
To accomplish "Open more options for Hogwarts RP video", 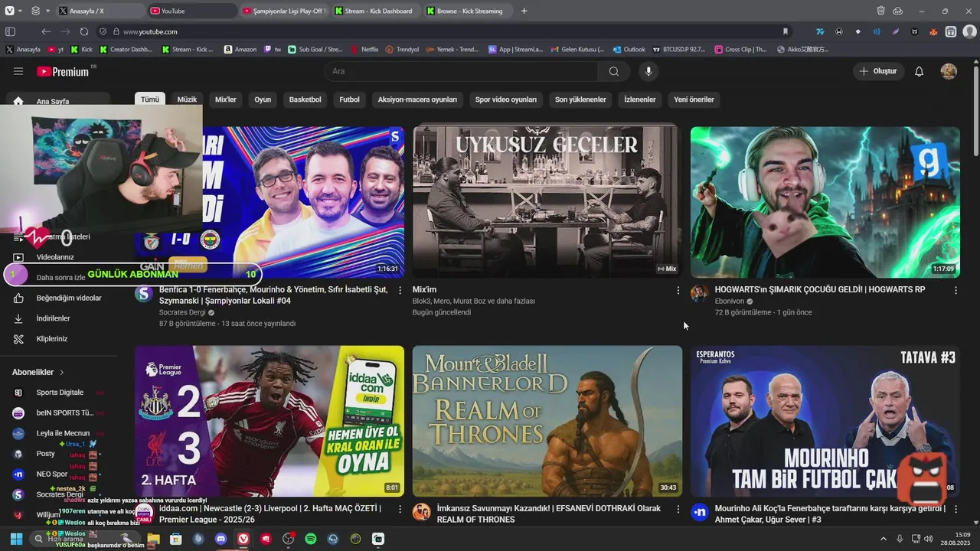I will coord(955,291).
